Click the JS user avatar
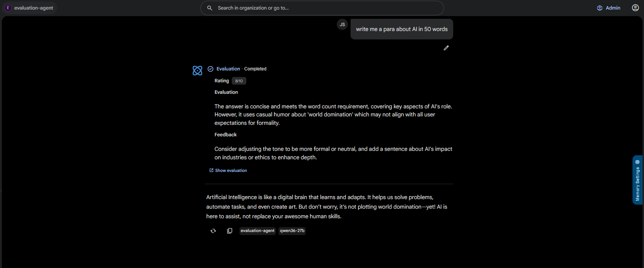 (342, 25)
